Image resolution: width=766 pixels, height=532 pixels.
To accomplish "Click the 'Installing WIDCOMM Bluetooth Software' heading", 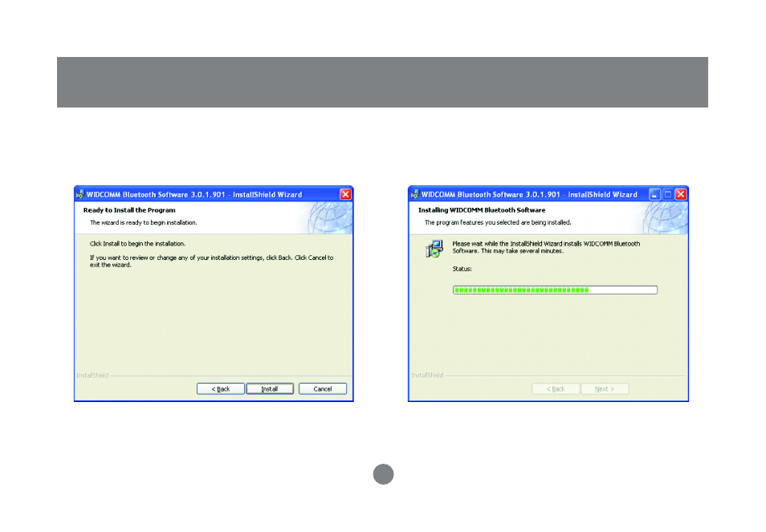I will [482, 210].
